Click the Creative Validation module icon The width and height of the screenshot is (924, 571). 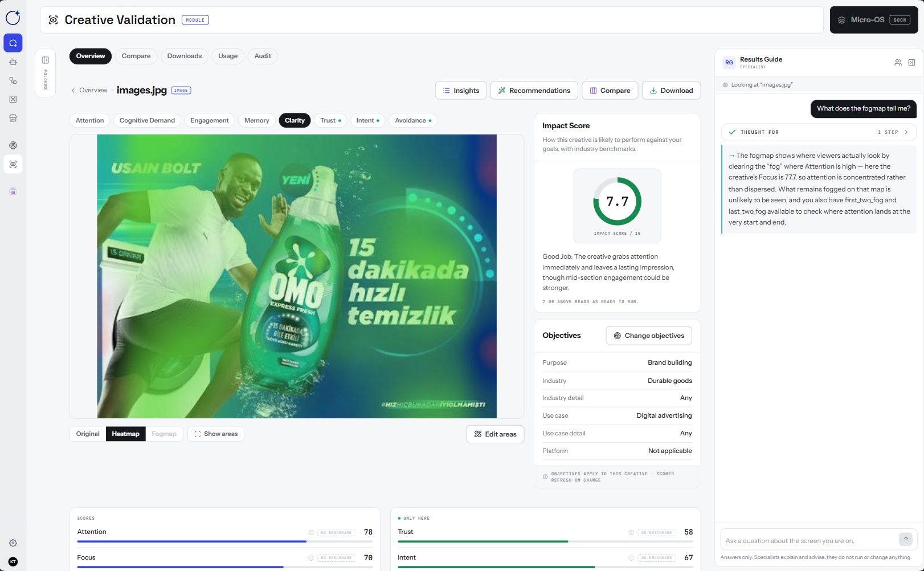pyautogui.click(x=53, y=20)
